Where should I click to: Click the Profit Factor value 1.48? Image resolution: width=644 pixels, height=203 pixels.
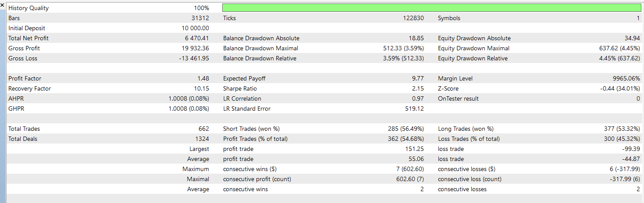(x=203, y=78)
